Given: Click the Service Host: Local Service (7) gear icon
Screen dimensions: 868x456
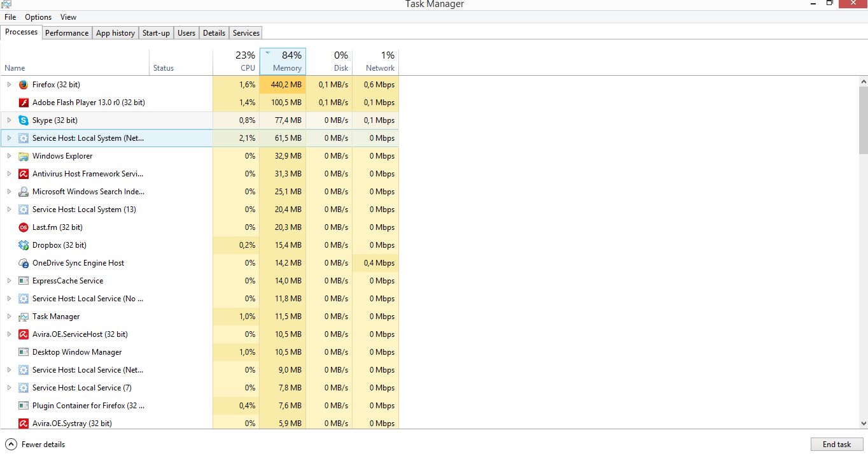Looking at the screenshot, I should click(24, 388).
